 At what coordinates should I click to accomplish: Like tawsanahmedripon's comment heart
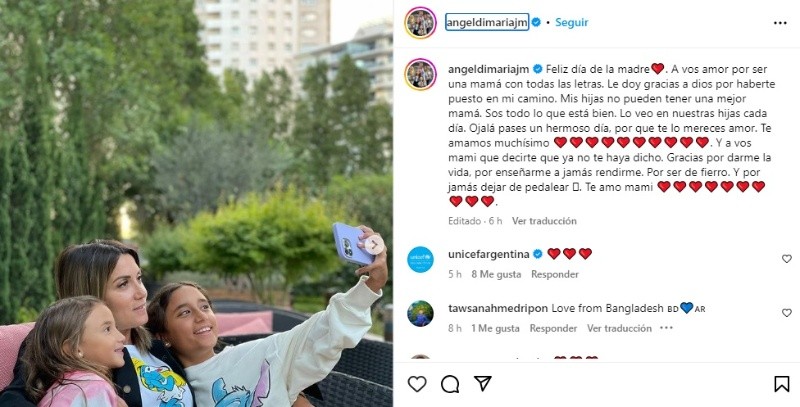[787, 313]
